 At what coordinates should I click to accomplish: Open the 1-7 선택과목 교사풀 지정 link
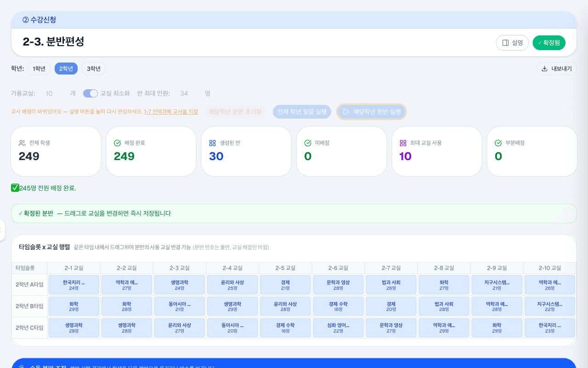pos(171,112)
